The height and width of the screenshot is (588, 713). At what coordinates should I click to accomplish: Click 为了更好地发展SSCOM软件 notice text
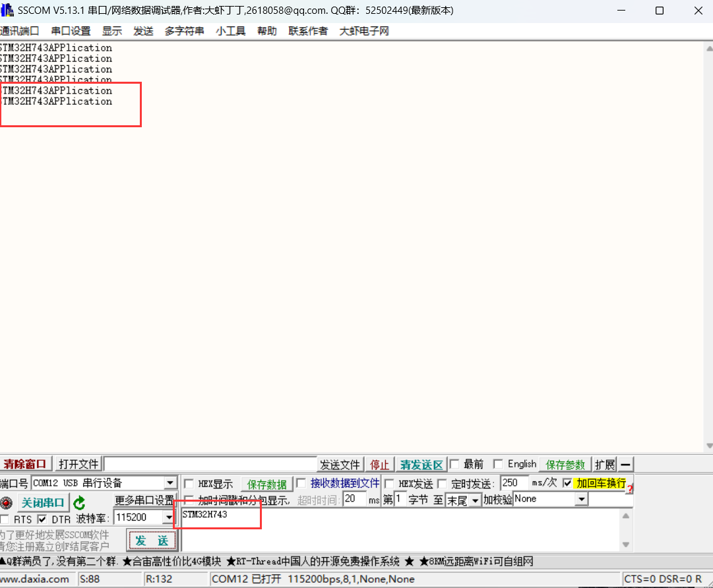point(55,535)
